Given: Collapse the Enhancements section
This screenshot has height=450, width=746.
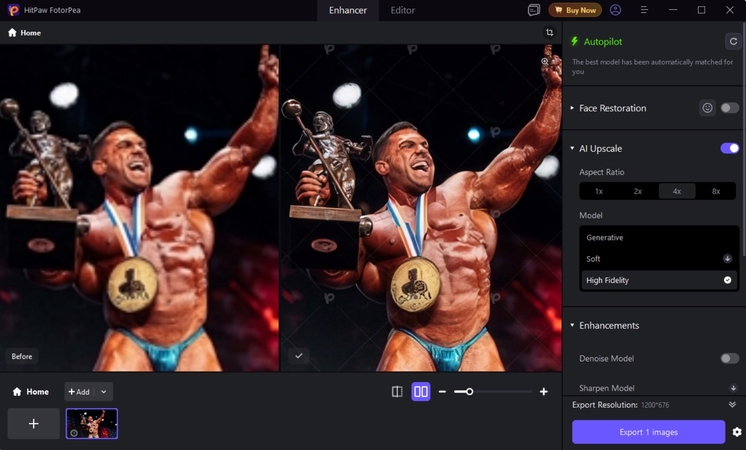Looking at the screenshot, I should tap(572, 325).
